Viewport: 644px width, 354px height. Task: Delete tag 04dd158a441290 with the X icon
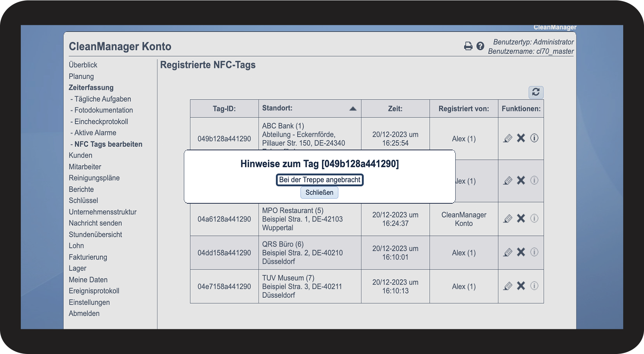click(521, 252)
